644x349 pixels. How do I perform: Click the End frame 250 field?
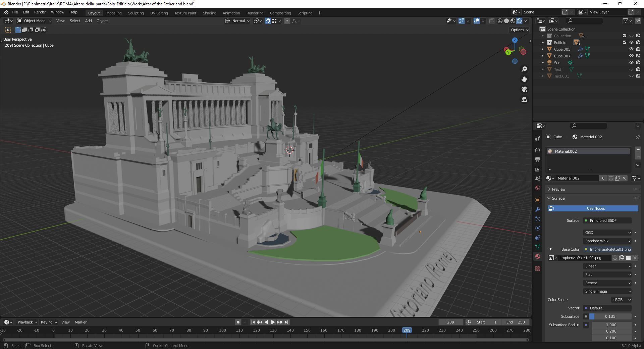[516, 322]
